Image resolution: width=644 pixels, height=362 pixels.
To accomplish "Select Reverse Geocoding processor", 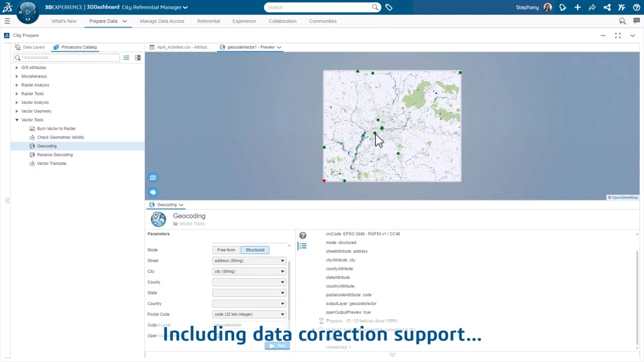I will [54, 155].
